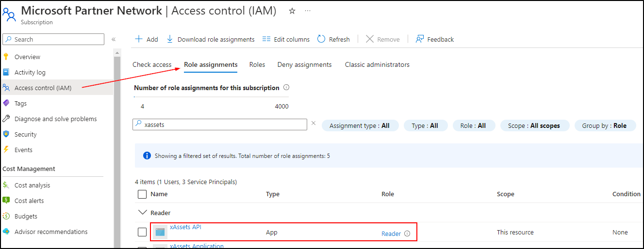Open the xAssets Application link
Screen dimensions: 644x249
pyautogui.click(x=197, y=246)
